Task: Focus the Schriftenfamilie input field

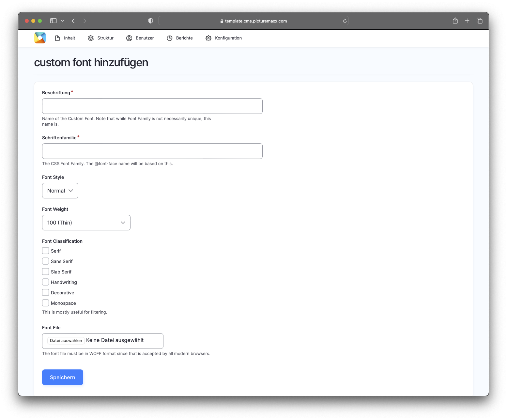Action: tap(152, 151)
